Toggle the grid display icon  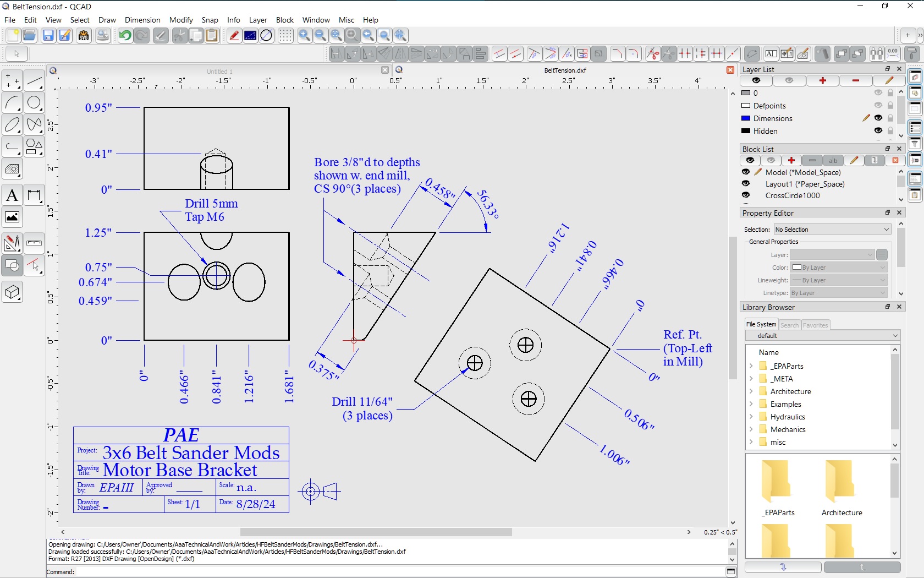click(285, 36)
